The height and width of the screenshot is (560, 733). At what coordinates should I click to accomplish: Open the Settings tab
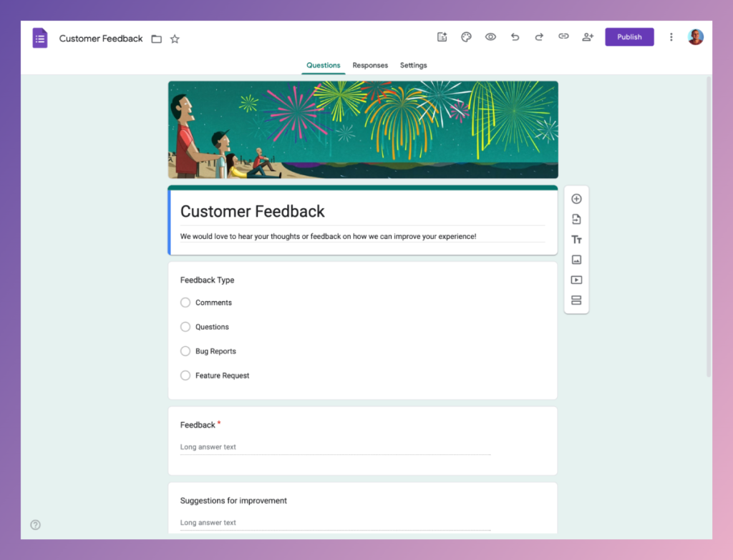(x=413, y=65)
